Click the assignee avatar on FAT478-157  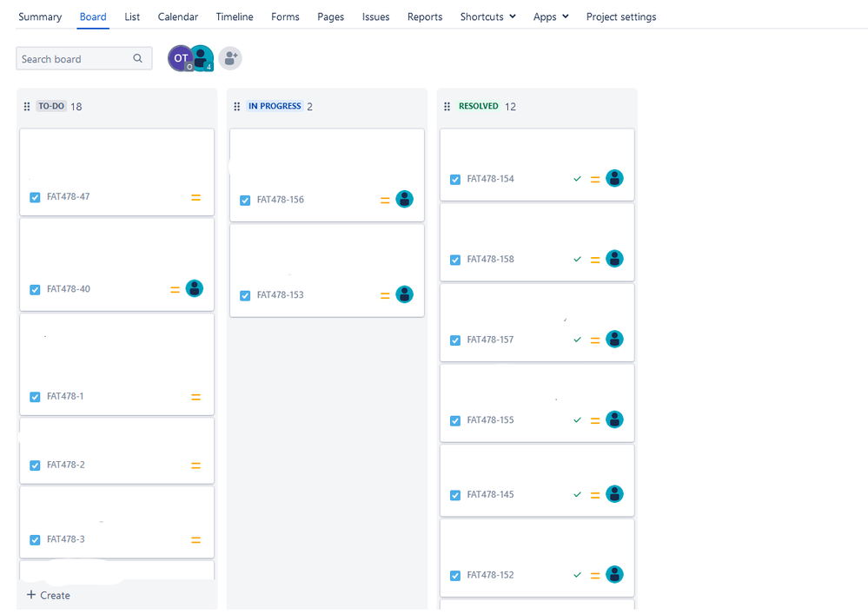614,339
